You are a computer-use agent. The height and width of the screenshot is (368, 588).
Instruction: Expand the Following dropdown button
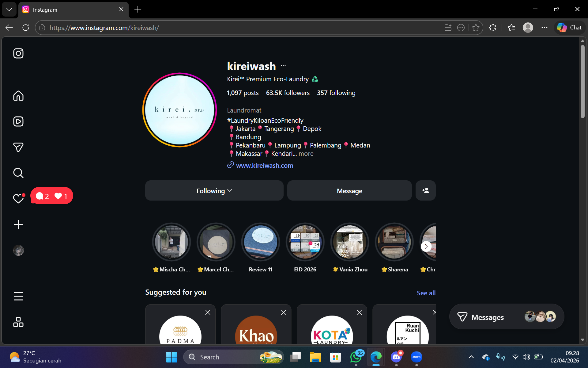point(214,191)
